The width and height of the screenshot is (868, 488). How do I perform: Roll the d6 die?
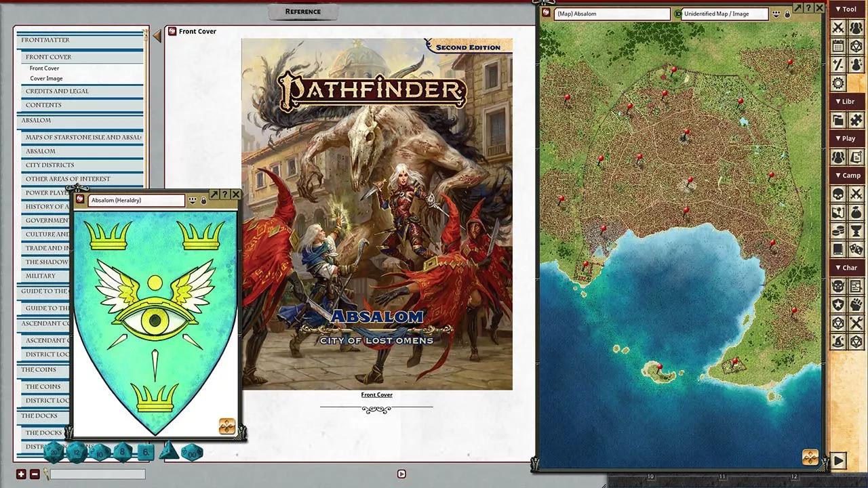click(145, 451)
